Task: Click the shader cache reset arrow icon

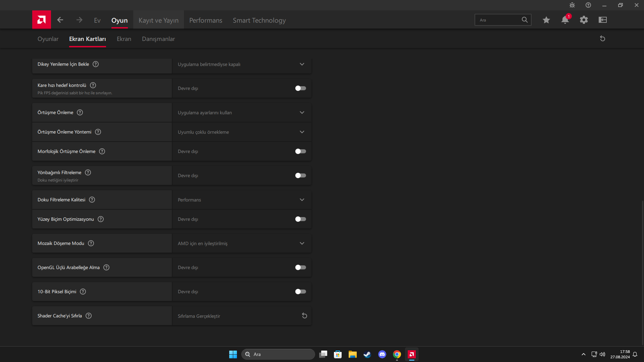Action: click(304, 316)
